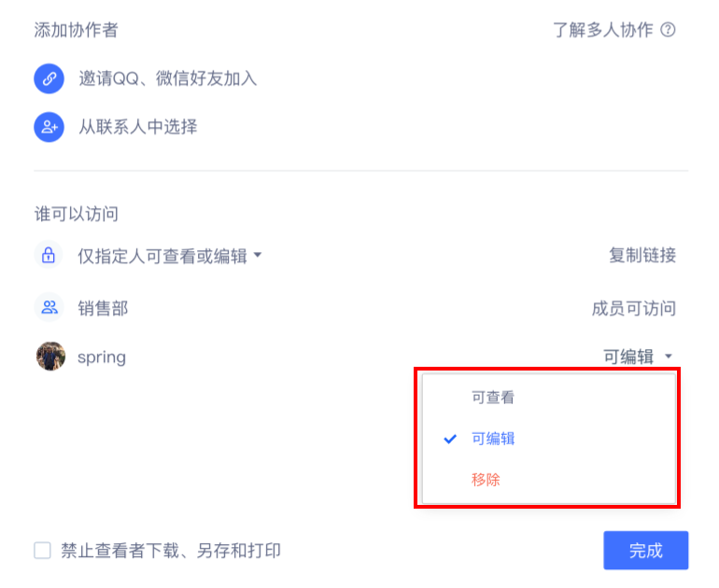Click the add-contact person icon
The image size is (719, 588).
[49, 127]
